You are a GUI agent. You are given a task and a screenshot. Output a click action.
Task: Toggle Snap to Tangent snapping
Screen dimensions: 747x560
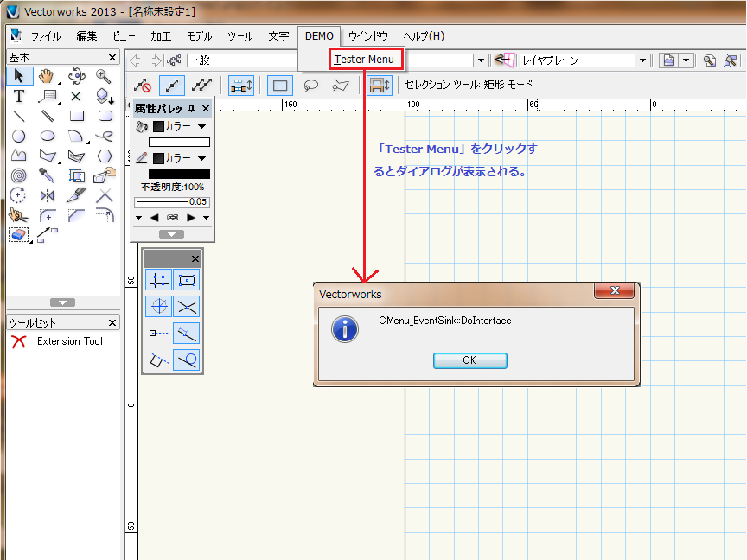[187, 360]
